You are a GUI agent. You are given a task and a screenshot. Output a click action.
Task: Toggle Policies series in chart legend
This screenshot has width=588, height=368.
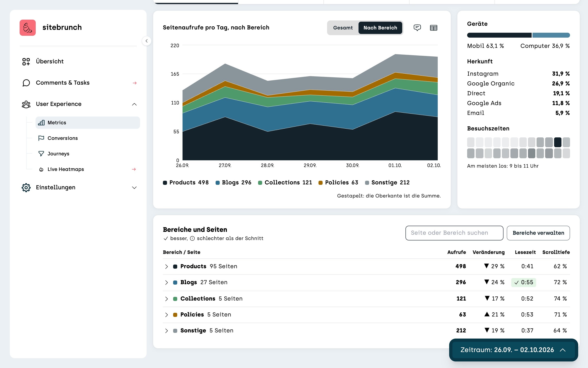tap(338, 183)
